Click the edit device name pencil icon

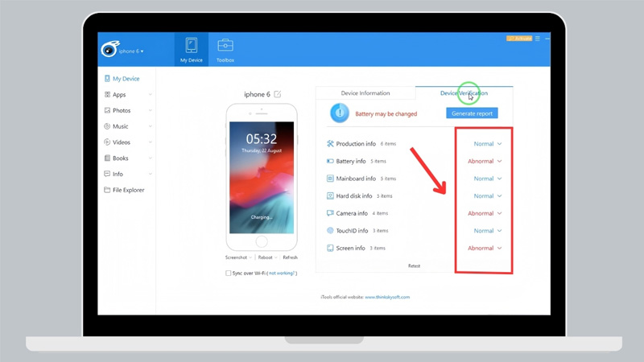pos(278,94)
